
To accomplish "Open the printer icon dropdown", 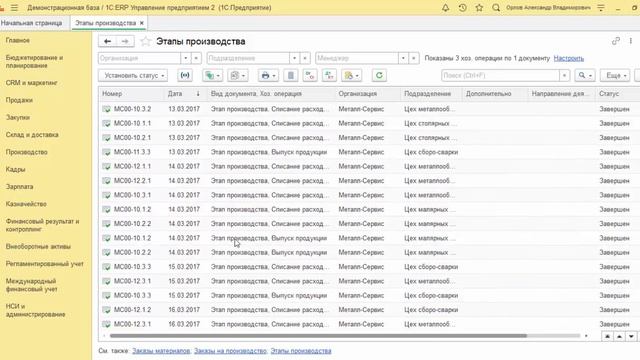I will 268,76.
